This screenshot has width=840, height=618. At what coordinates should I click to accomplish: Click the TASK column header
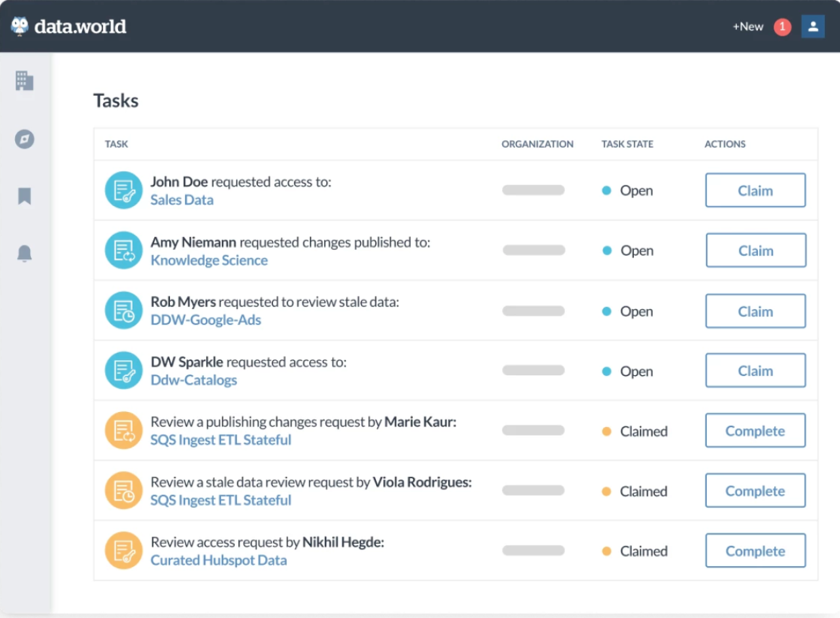click(116, 144)
